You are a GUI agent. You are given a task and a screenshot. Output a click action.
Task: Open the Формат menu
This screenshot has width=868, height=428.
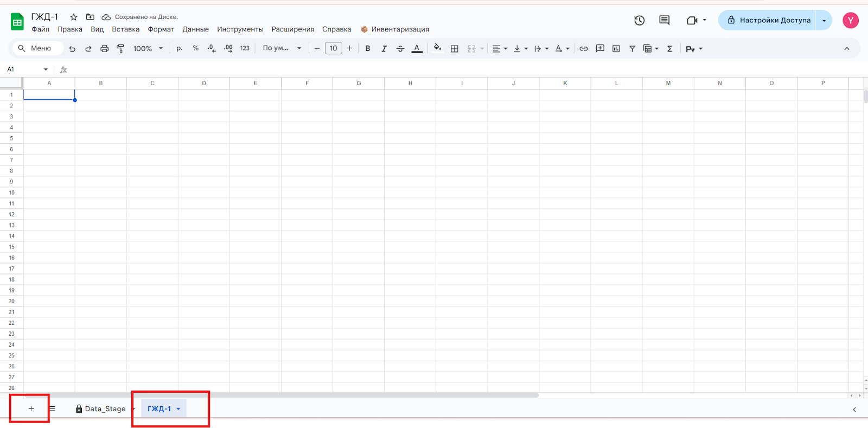coord(161,29)
